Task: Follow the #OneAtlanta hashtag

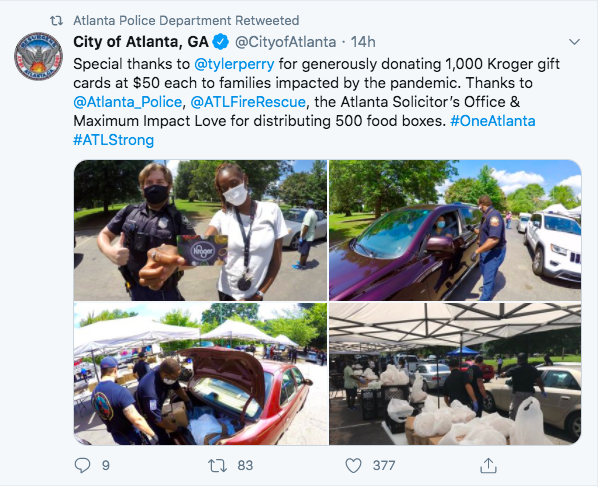Action: (493, 121)
